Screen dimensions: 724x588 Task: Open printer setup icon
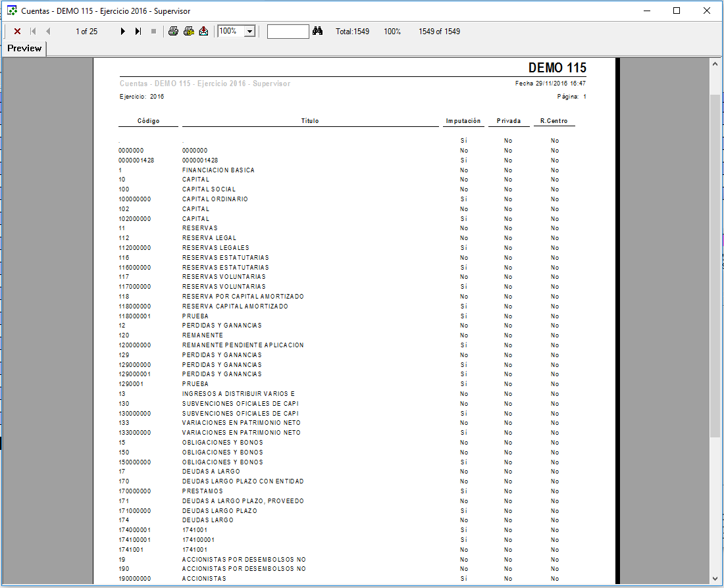coord(188,32)
